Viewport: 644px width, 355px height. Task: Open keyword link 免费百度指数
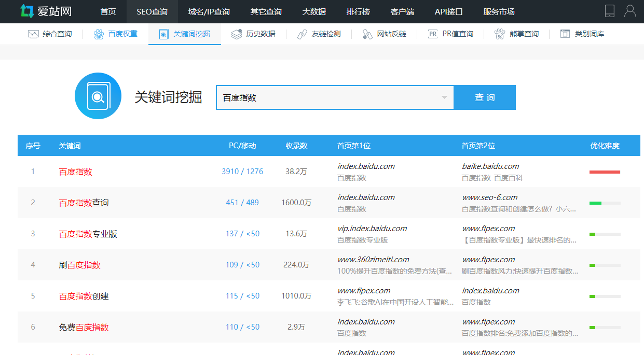point(84,327)
